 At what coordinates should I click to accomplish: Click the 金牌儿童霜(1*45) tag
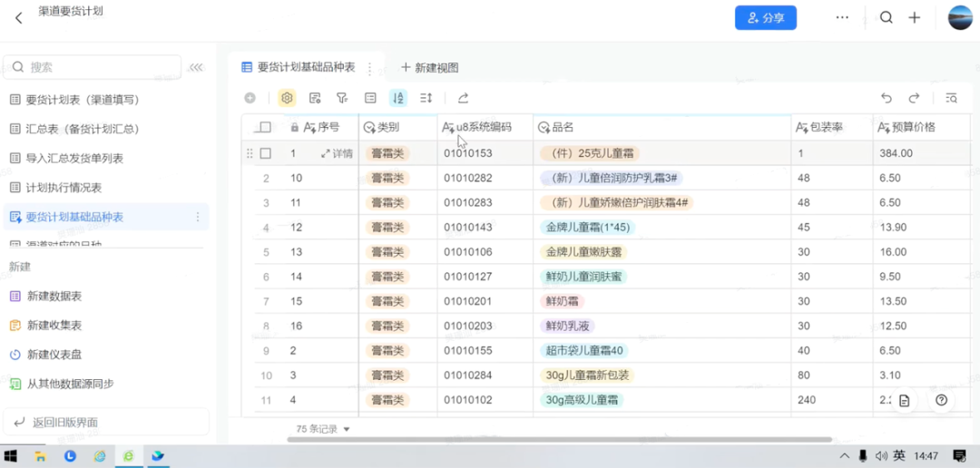pos(587,228)
